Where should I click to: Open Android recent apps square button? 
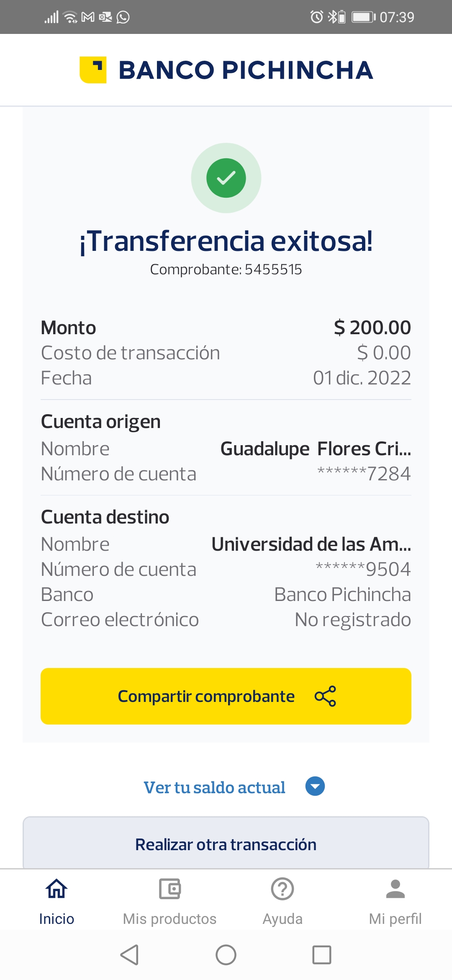coord(322,955)
